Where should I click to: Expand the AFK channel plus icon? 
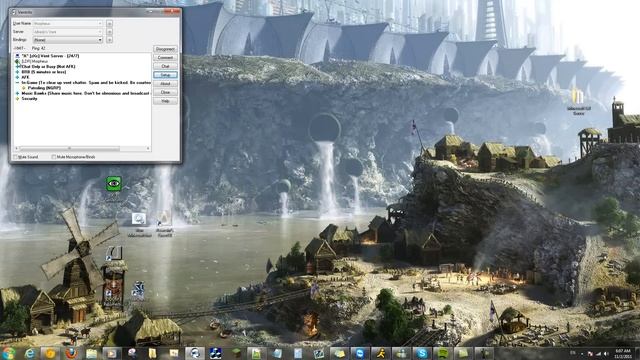(x=17, y=77)
